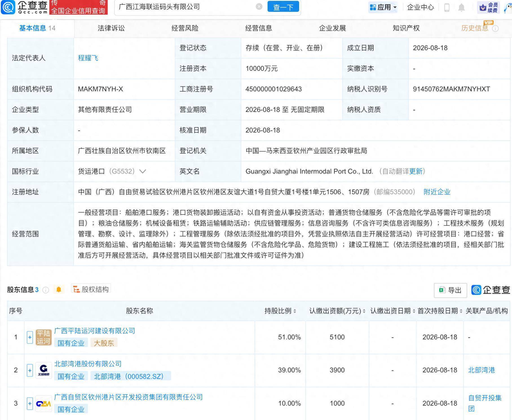Open the notification bell in header
This screenshot has height=420, width=512.
coord(461,7)
